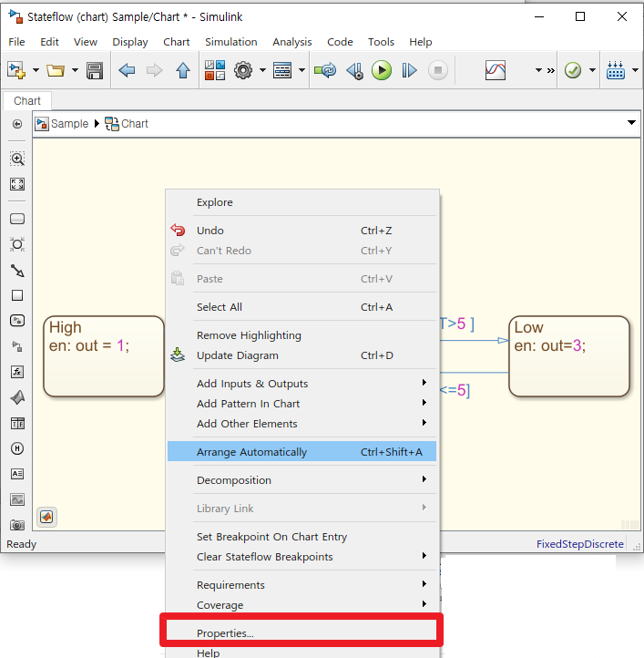Viewport: 644px width, 658px height.
Task: Select the Truth Table palette tool
Action: click(17, 424)
